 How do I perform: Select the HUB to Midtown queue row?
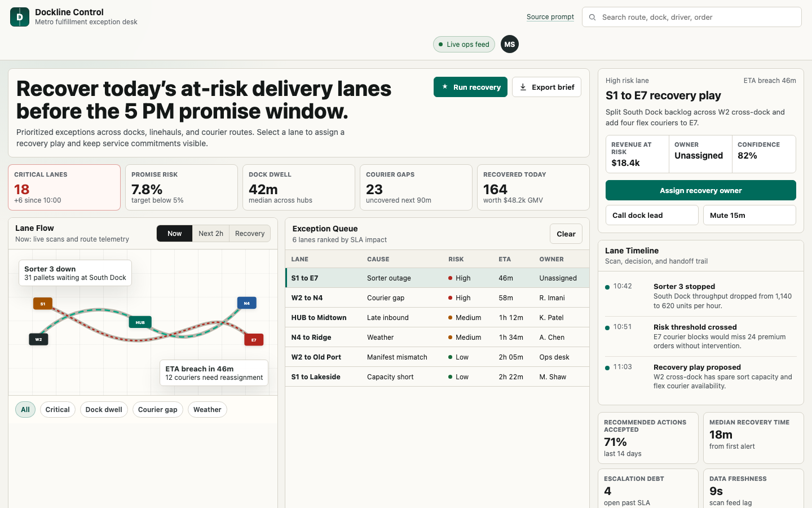(x=437, y=317)
